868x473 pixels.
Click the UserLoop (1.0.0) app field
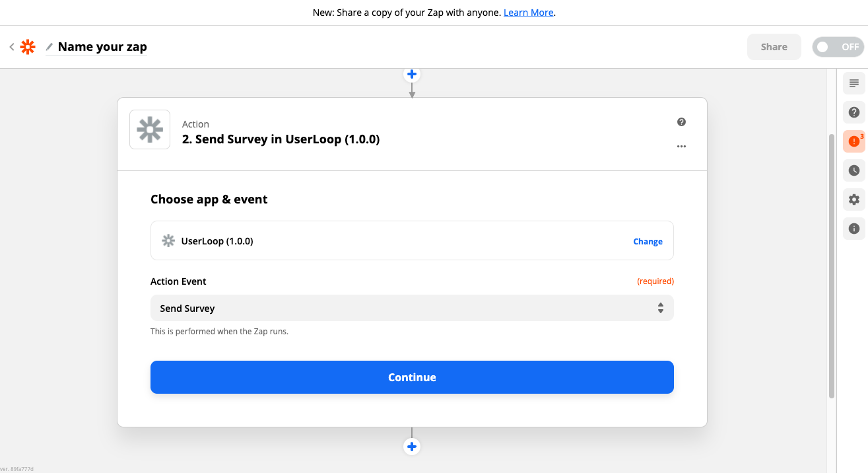[x=412, y=240]
